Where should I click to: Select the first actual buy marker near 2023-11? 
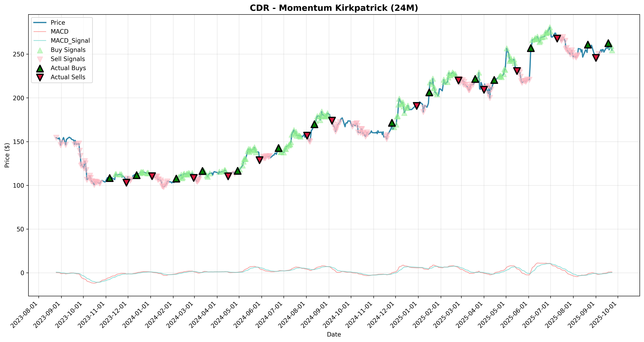coord(109,178)
